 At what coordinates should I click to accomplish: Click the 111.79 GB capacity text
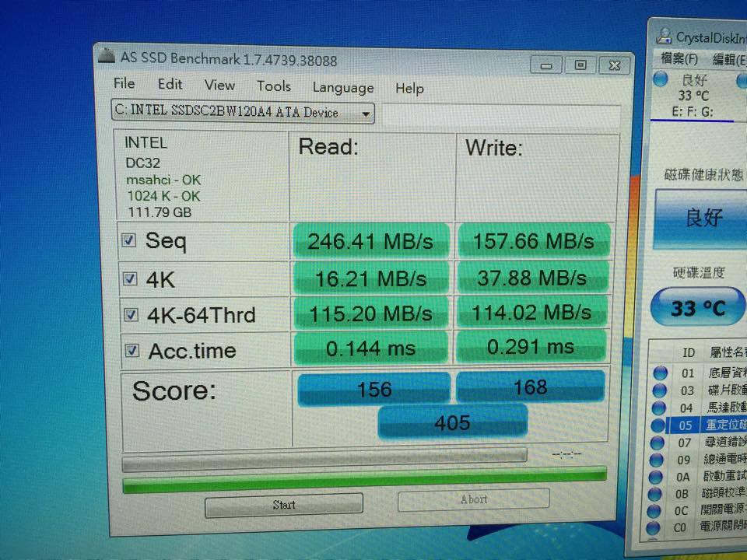coord(160,212)
